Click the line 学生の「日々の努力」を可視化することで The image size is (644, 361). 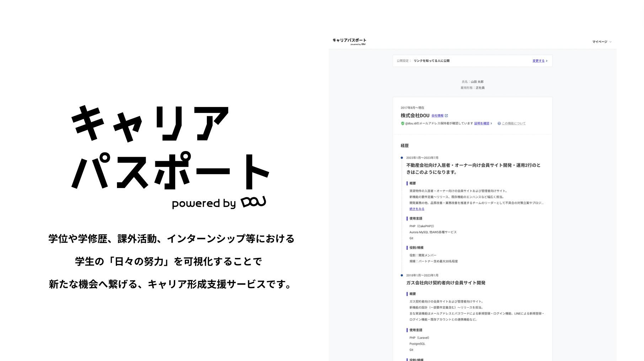pos(168,262)
